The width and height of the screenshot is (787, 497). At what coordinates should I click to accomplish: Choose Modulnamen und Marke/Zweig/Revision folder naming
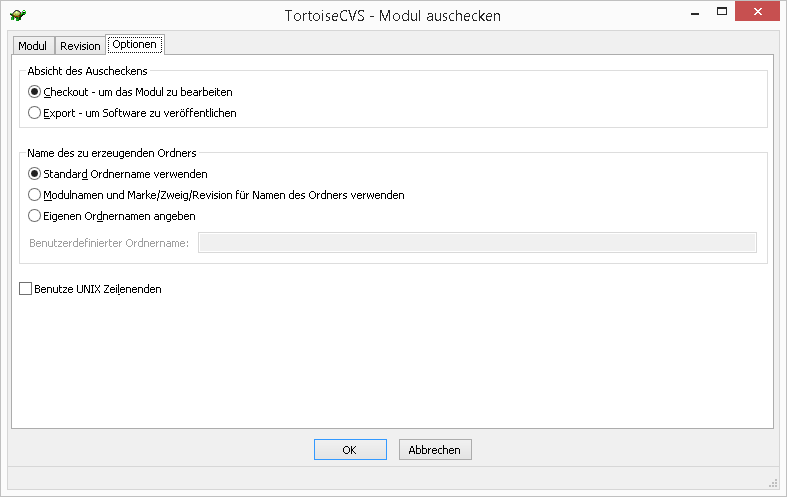click(x=35, y=195)
